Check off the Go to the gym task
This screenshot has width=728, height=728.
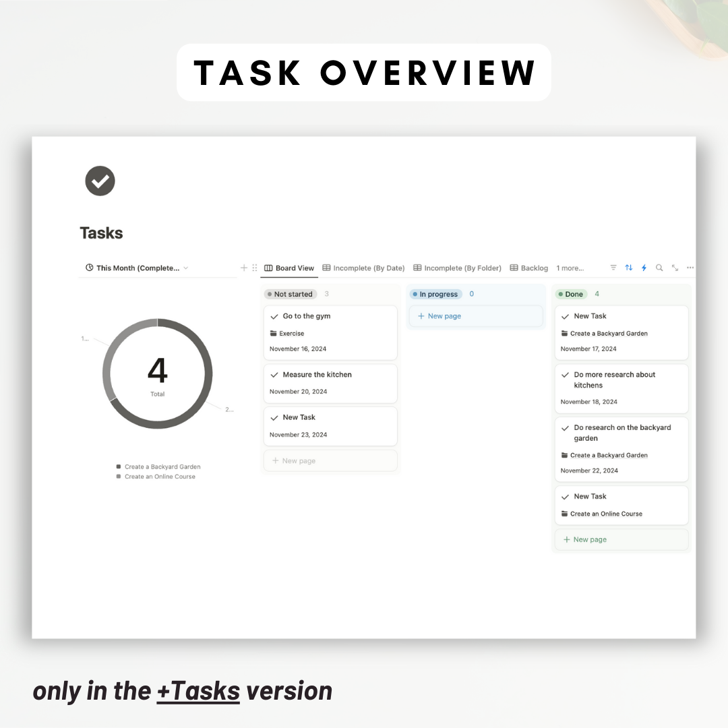[274, 316]
